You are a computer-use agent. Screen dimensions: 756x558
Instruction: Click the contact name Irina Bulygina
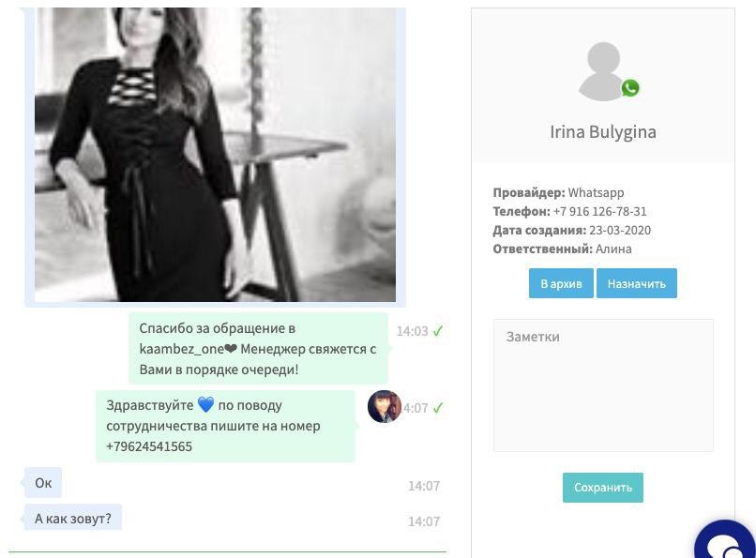point(603,131)
